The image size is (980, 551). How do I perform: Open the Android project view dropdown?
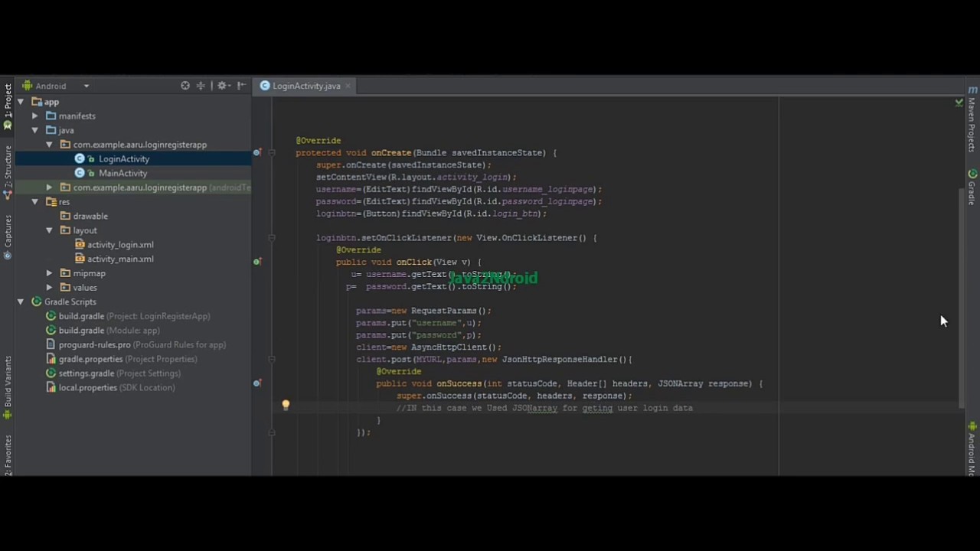(57, 86)
